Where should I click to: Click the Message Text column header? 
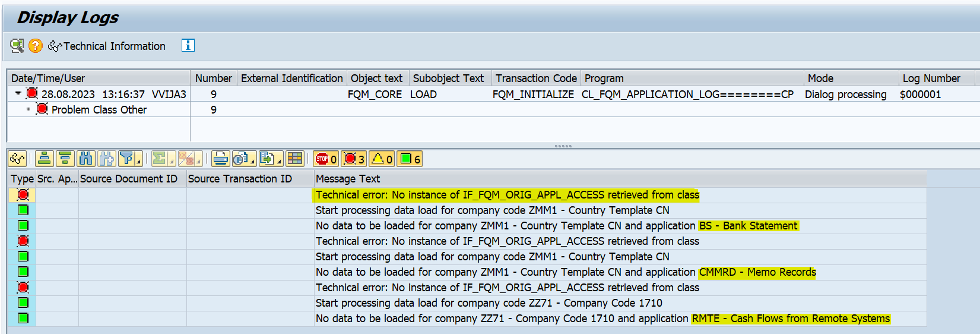point(620,179)
